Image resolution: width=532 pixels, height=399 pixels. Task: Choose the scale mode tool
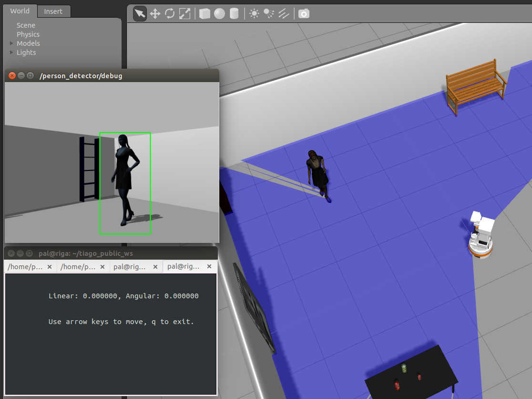[184, 13]
